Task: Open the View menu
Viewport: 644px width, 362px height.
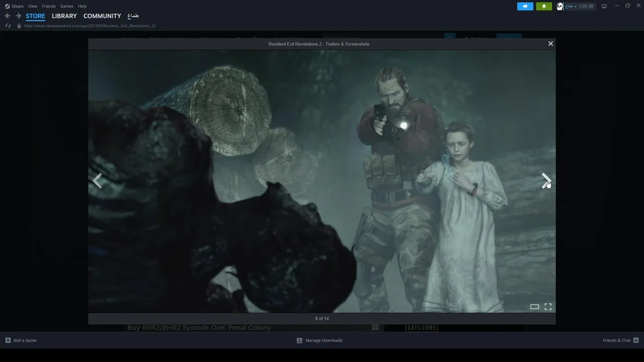Action: (x=33, y=6)
